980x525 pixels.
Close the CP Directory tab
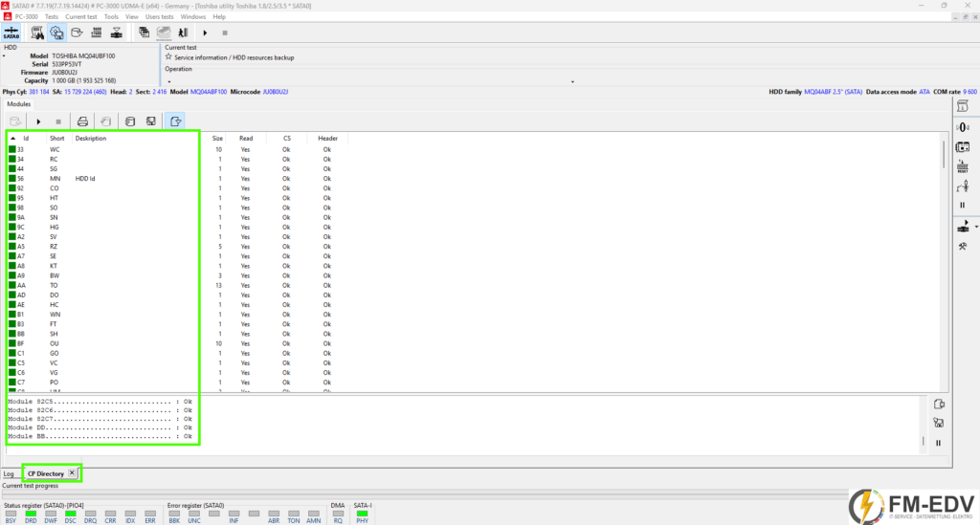coord(72,473)
